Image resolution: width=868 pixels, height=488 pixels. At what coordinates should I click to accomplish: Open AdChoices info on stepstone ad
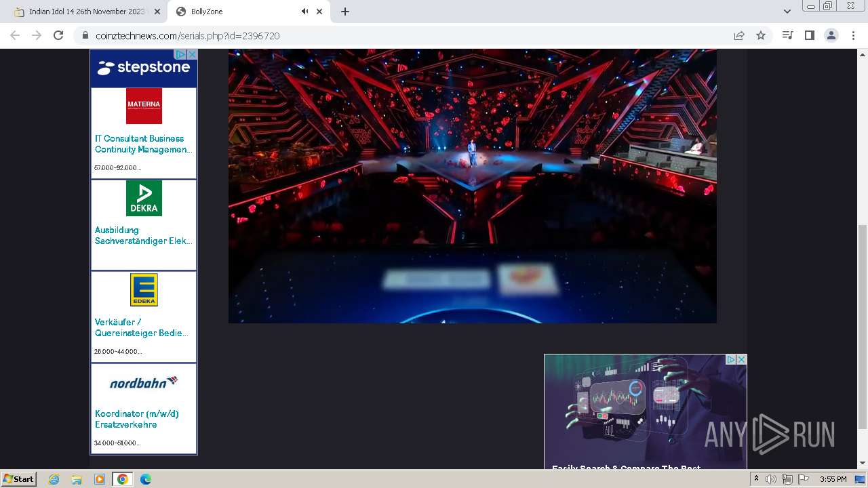[x=181, y=54]
